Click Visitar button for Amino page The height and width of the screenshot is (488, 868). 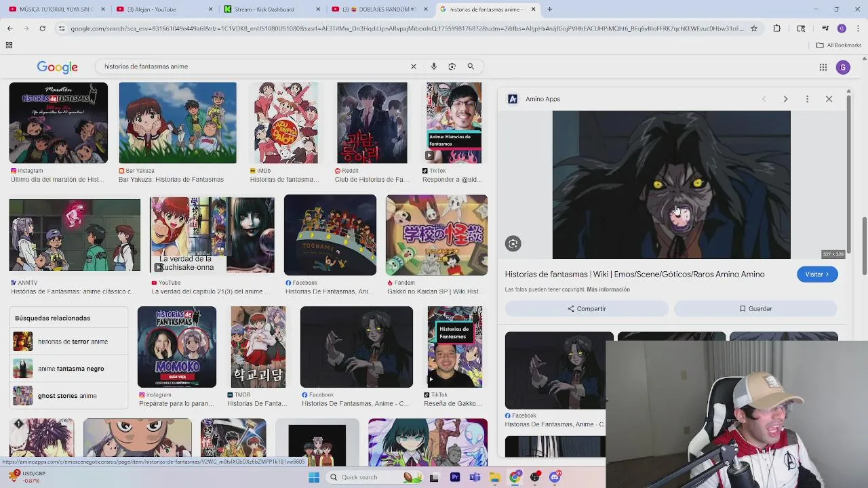pyautogui.click(x=817, y=274)
